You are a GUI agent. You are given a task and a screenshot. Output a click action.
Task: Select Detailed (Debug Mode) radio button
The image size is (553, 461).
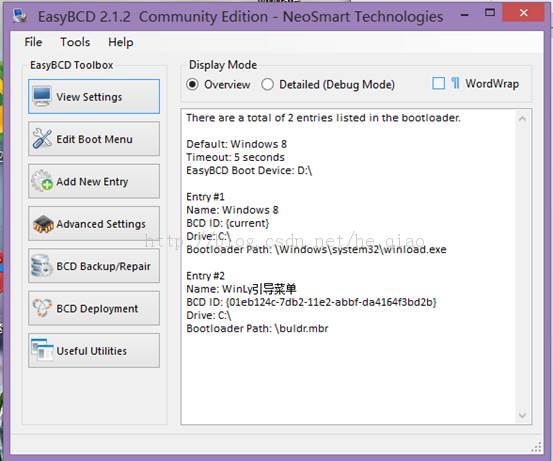[x=267, y=85]
